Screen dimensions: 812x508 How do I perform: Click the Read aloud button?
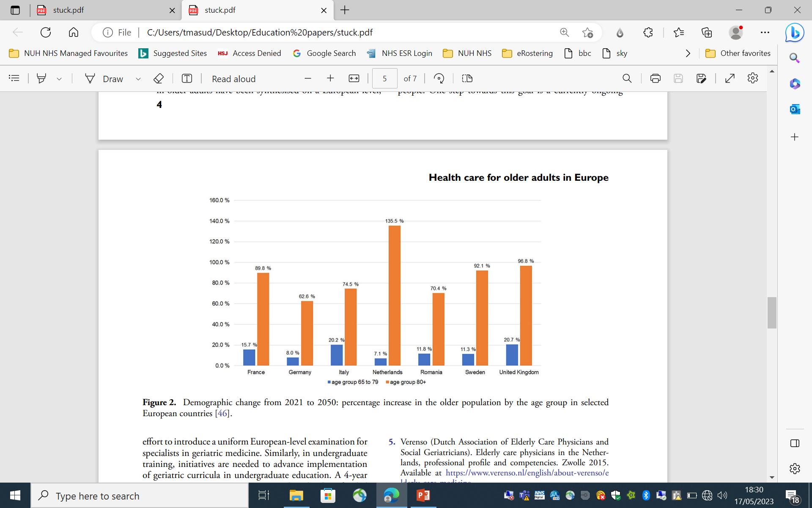(233, 79)
